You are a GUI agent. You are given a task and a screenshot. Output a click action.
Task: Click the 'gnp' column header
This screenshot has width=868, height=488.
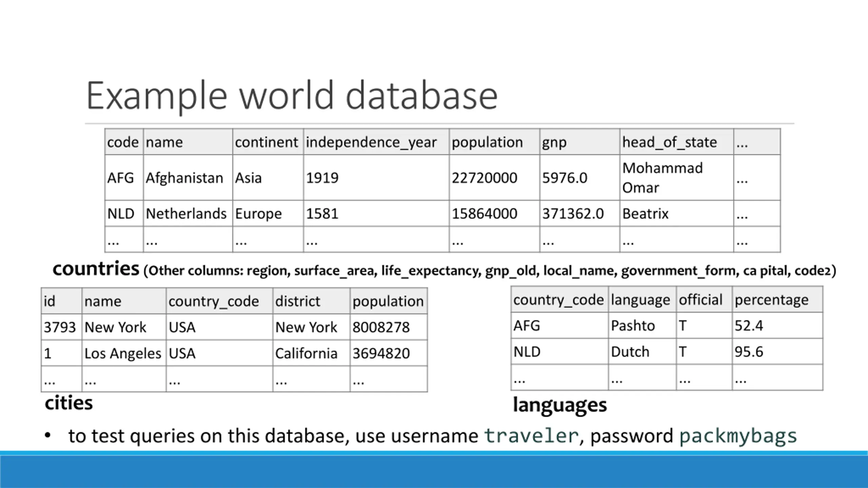580,142
